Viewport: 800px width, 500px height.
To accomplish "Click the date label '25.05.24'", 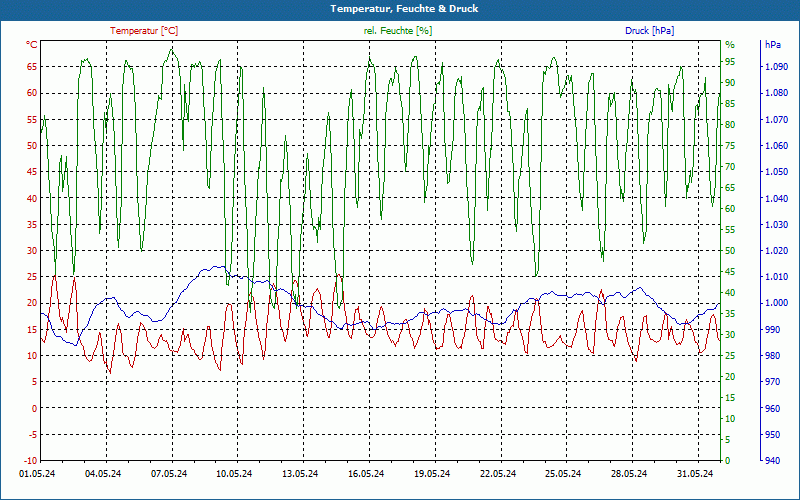I will click(x=563, y=474).
